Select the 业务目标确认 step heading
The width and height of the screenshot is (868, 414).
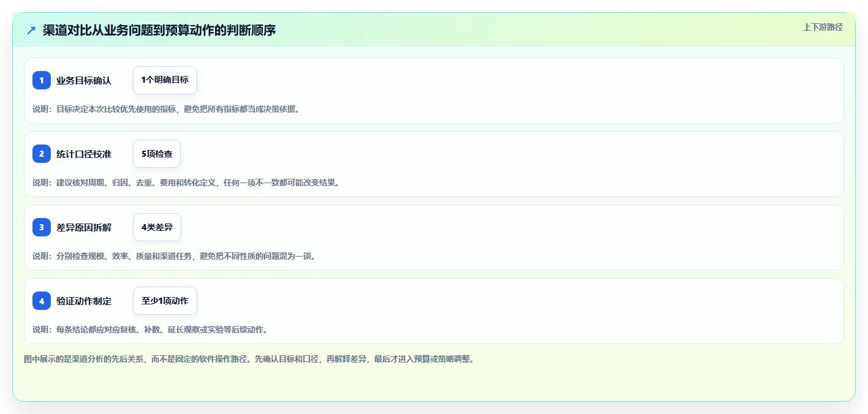tap(84, 80)
